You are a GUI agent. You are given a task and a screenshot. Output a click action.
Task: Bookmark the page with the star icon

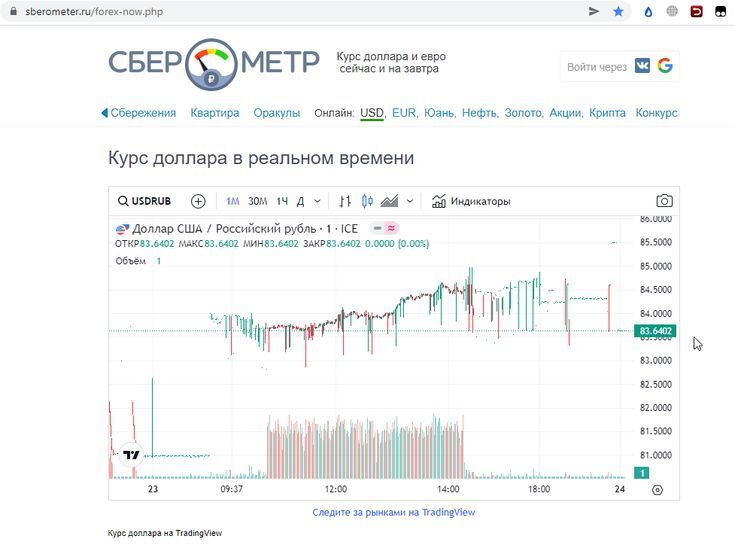coord(618,11)
